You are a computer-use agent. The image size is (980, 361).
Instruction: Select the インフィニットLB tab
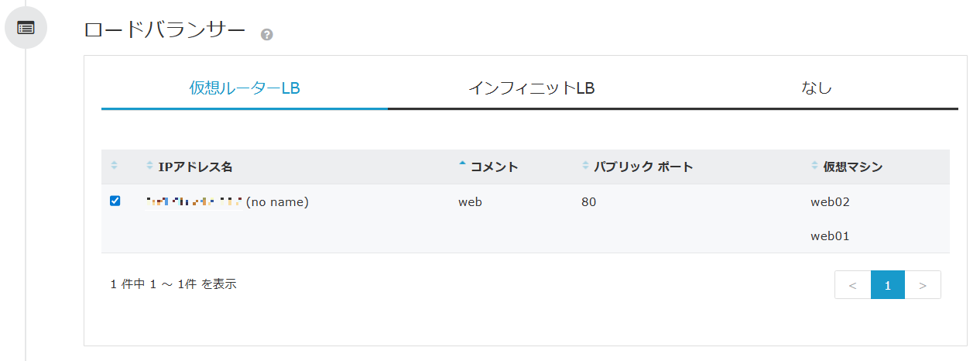point(531,88)
